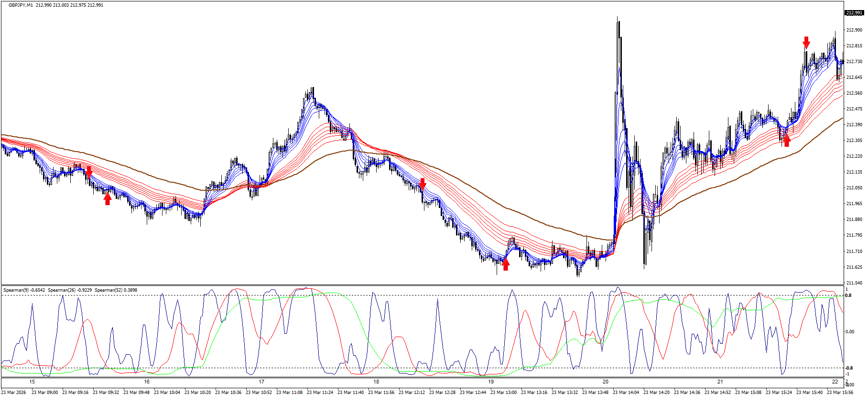
Task: Click the GBPJPY,M1 chart title text
Action: point(21,5)
